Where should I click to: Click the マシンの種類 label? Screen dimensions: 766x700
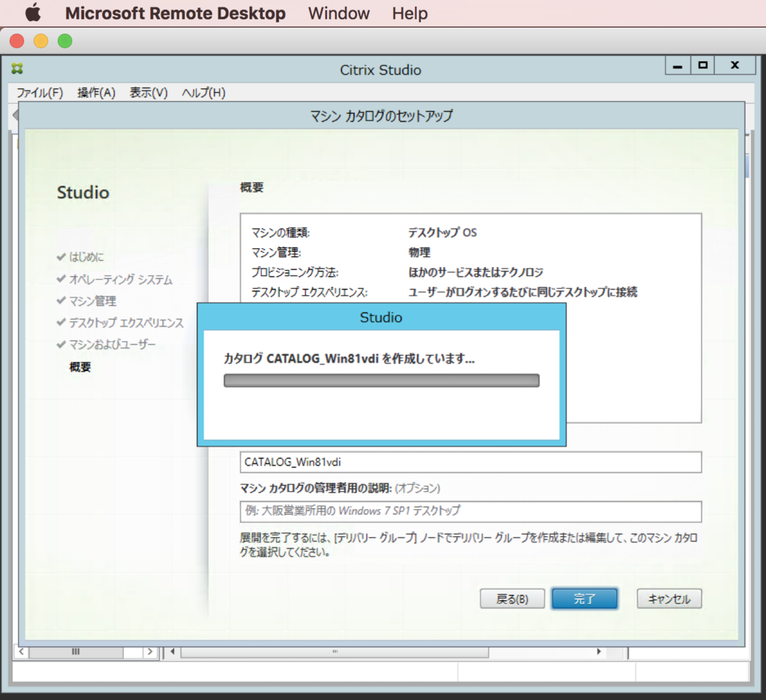point(281,233)
